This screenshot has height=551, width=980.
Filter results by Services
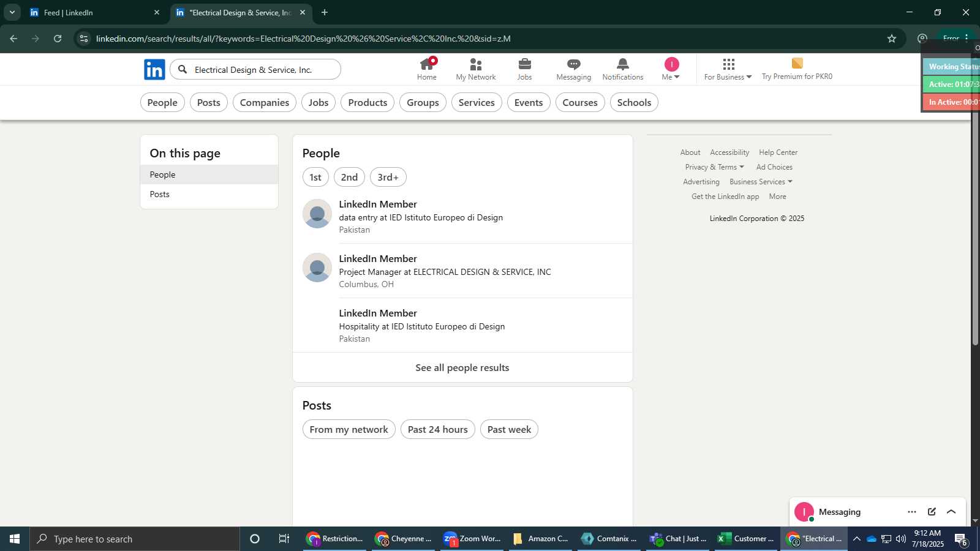pos(477,102)
